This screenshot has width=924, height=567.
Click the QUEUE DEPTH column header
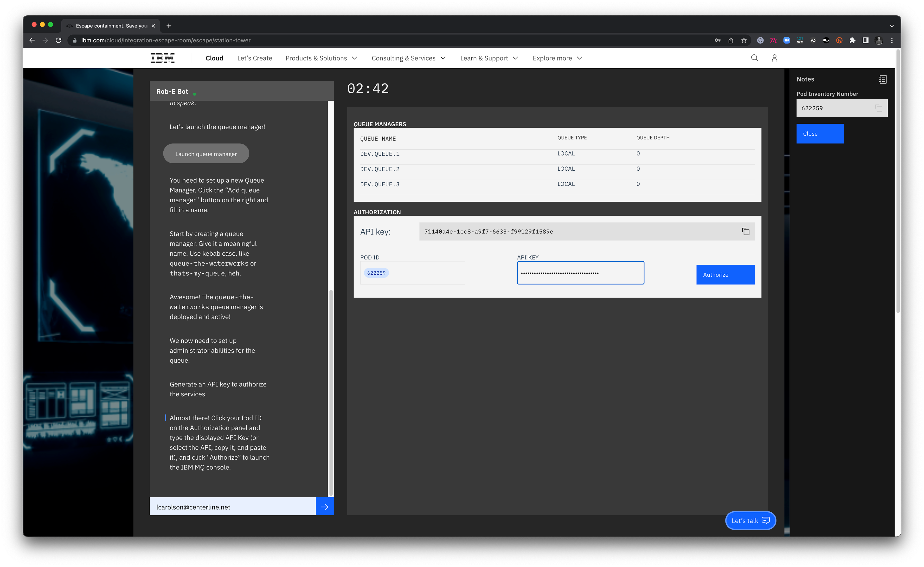click(x=653, y=138)
